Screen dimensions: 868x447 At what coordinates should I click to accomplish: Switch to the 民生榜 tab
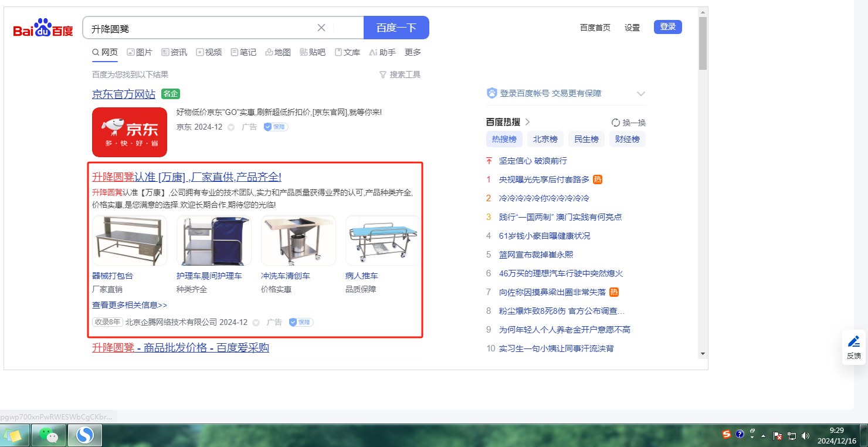click(x=586, y=139)
